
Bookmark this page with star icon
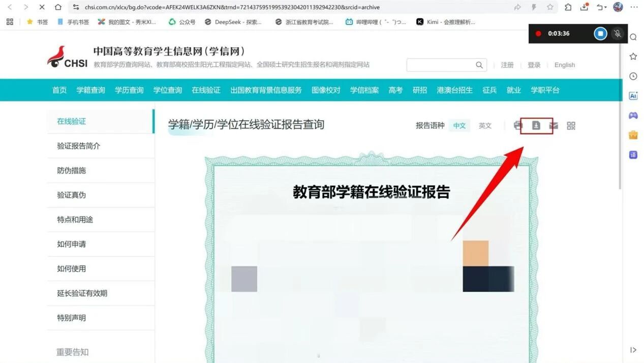click(x=550, y=7)
